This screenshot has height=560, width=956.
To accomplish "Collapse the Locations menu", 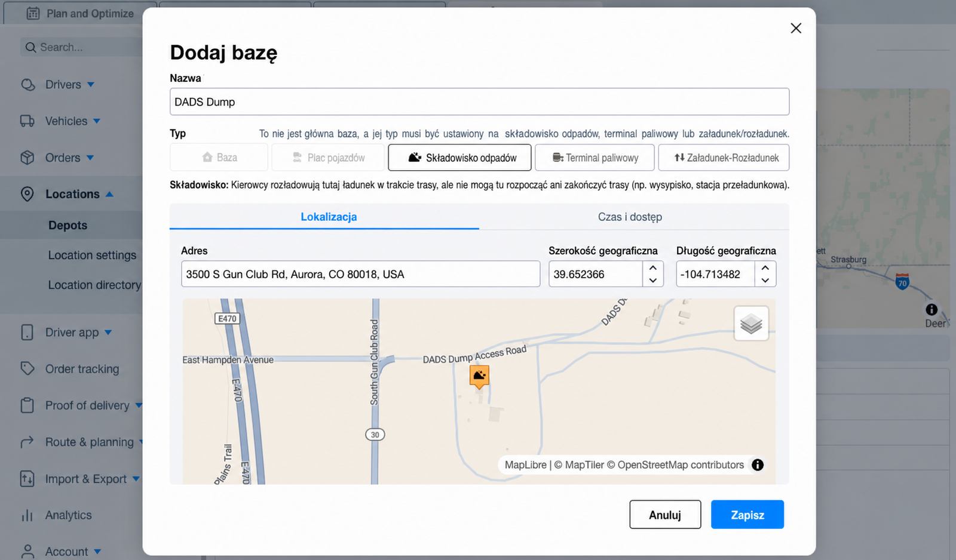I will coord(109,194).
